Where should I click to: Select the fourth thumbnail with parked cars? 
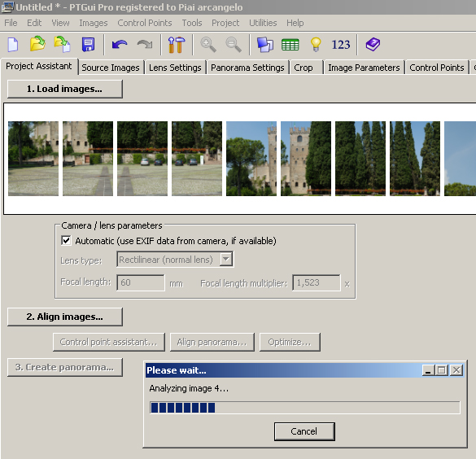coord(197,159)
